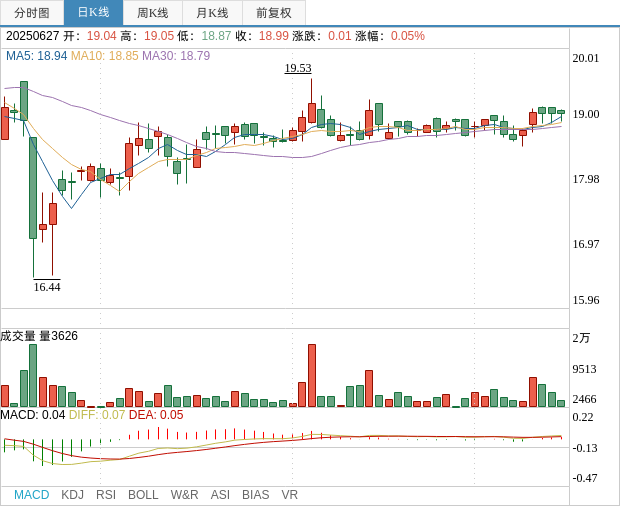Switch to the ASI indicator
This screenshot has width=620, height=506.
point(220,495)
